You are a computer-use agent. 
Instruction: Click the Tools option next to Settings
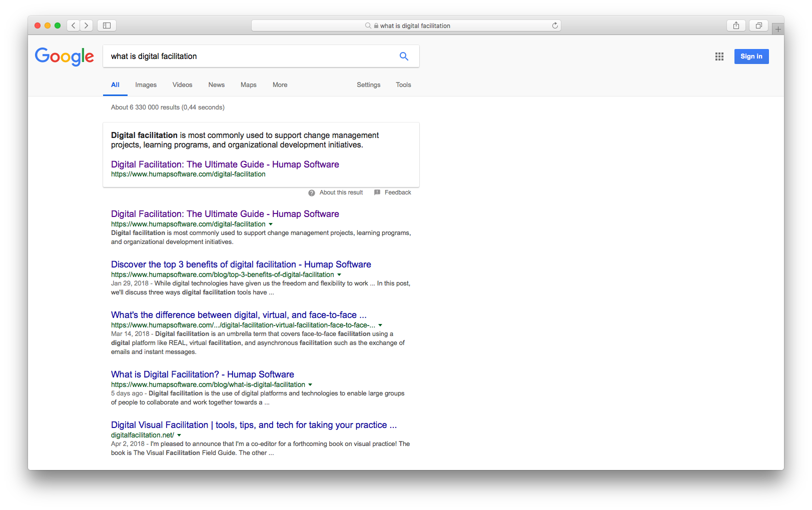403,84
